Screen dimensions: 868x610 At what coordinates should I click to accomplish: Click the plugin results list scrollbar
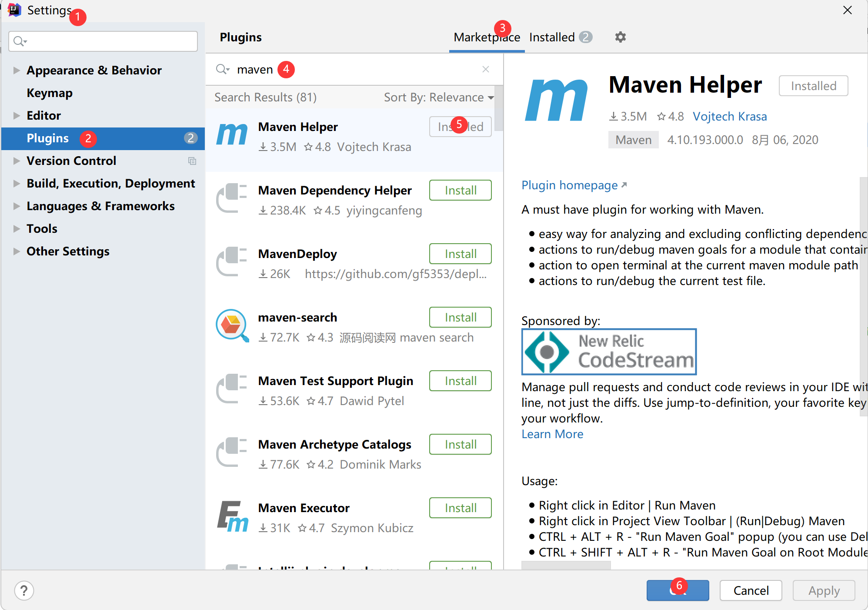[499, 109]
